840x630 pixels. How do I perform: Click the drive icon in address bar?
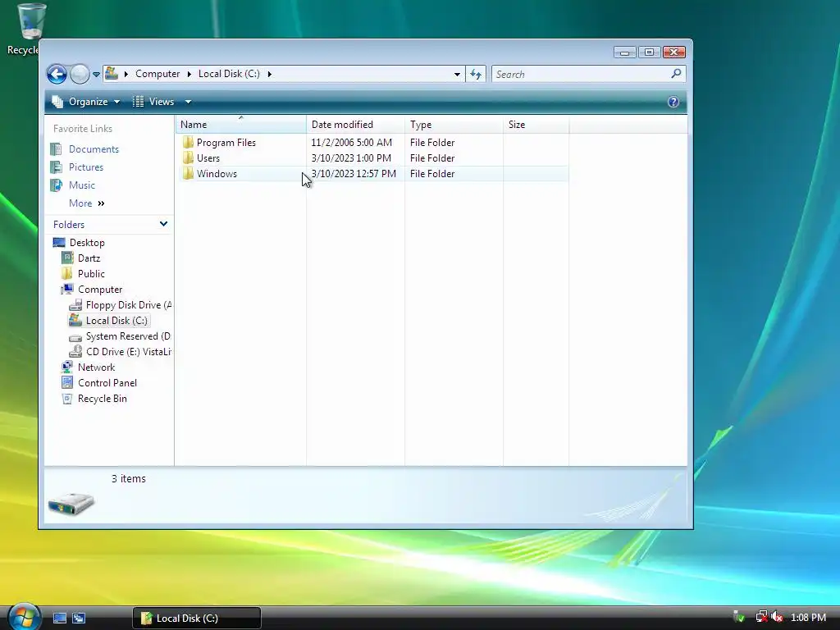pos(112,73)
